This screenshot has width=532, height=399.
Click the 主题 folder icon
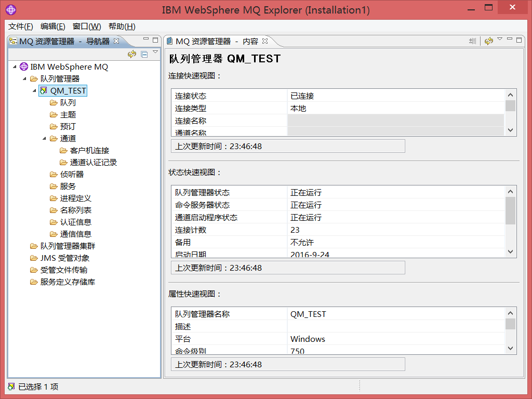54,115
